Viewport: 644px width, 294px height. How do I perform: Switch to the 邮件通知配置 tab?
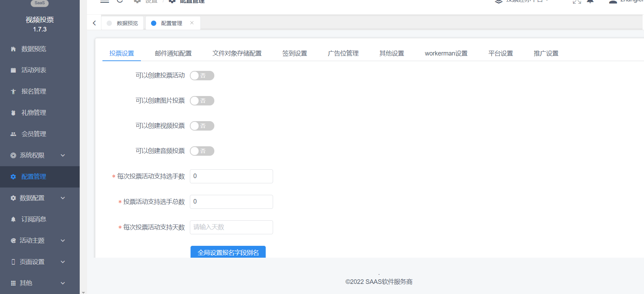click(x=173, y=53)
